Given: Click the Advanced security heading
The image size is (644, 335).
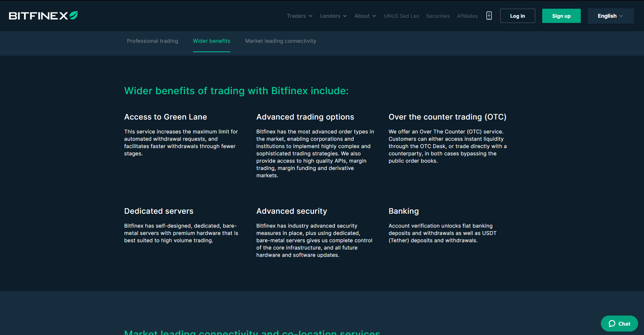Looking at the screenshot, I should (291, 211).
